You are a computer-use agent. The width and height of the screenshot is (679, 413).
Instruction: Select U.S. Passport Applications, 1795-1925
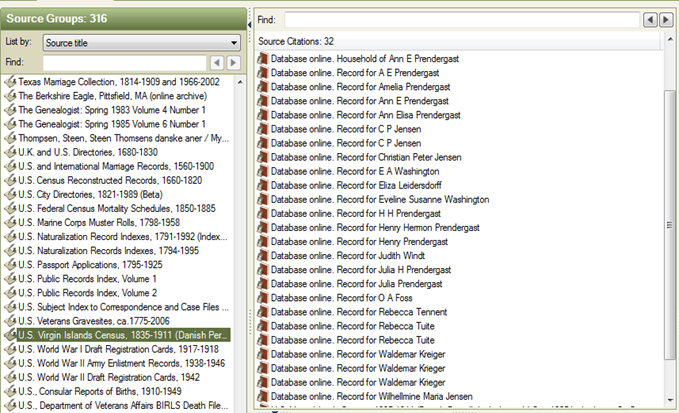pos(91,265)
